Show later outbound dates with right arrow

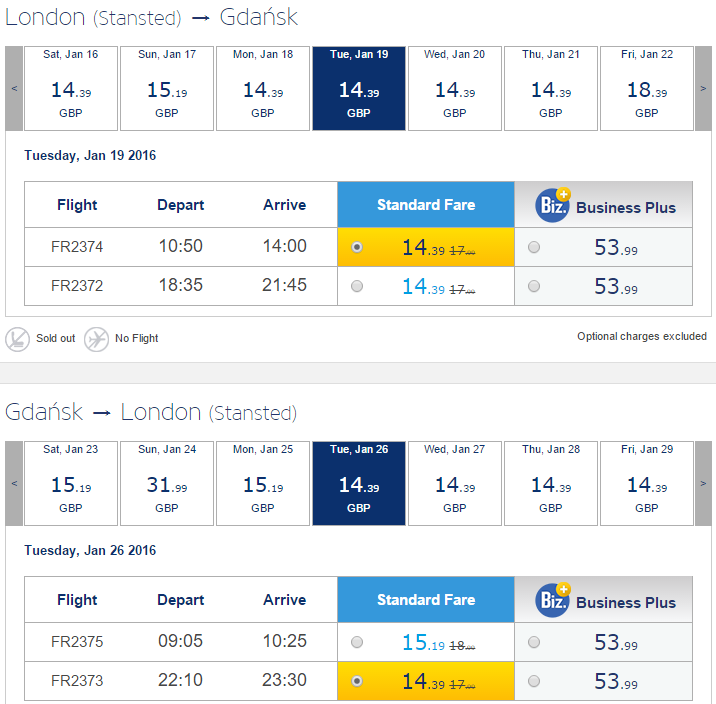pyautogui.click(x=703, y=89)
